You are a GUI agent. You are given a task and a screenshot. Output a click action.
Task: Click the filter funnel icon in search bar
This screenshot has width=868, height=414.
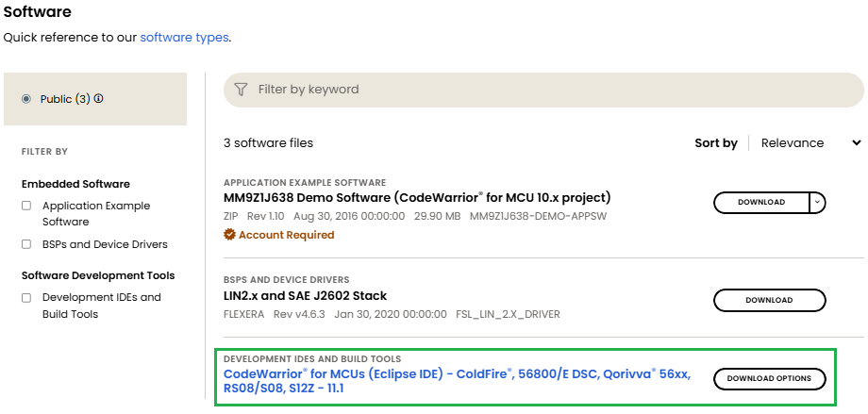pyautogui.click(x=241, y=89)
